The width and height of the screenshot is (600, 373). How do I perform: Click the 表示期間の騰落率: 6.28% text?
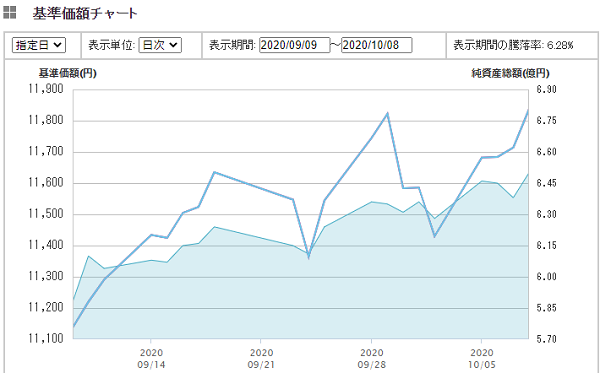click(513, 45)
